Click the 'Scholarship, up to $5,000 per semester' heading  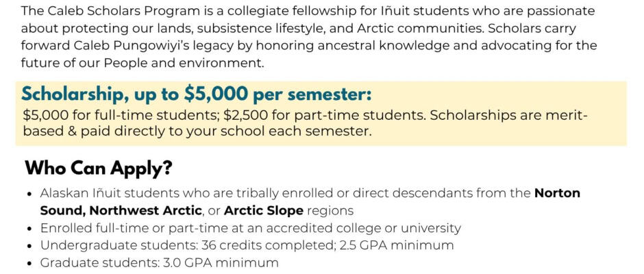click(197, 95)
